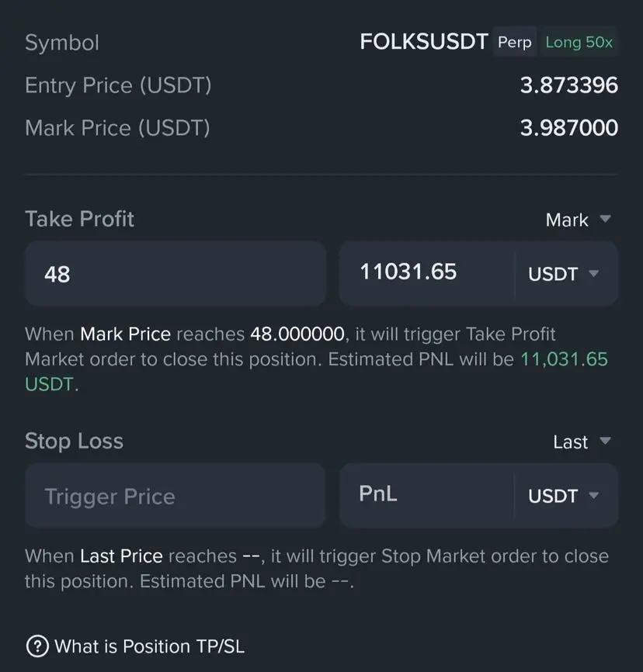Click the Mark Price (USDT) row label
Viewport: 643px width, 672px height.
[117, 127]
